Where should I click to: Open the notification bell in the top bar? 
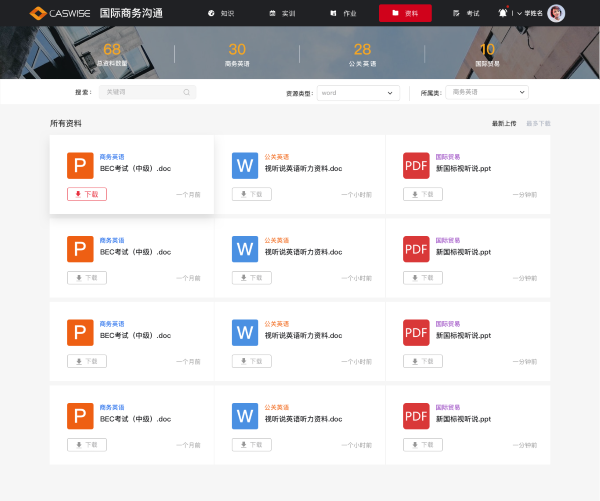tap(502, 13)
